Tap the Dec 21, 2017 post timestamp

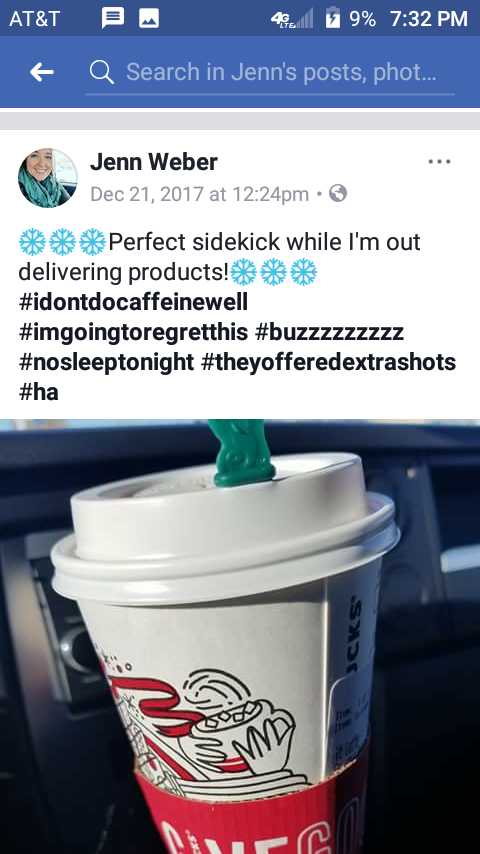[199, 194]
